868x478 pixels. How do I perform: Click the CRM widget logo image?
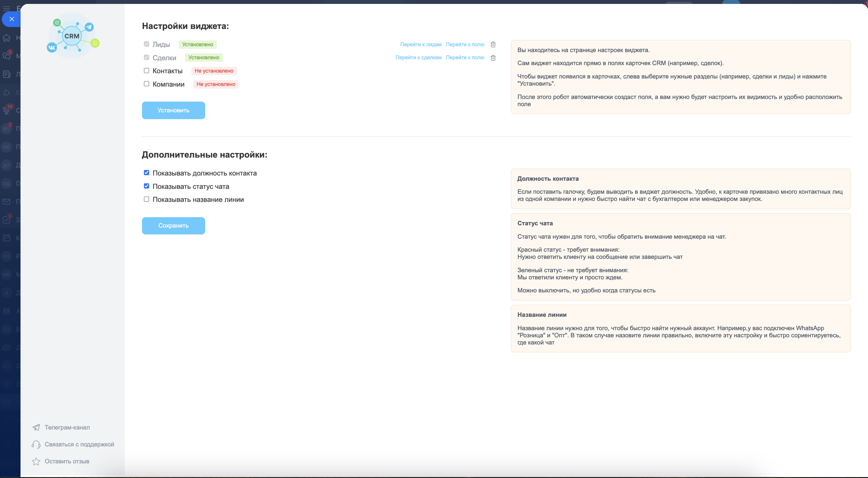coord(73,36)
